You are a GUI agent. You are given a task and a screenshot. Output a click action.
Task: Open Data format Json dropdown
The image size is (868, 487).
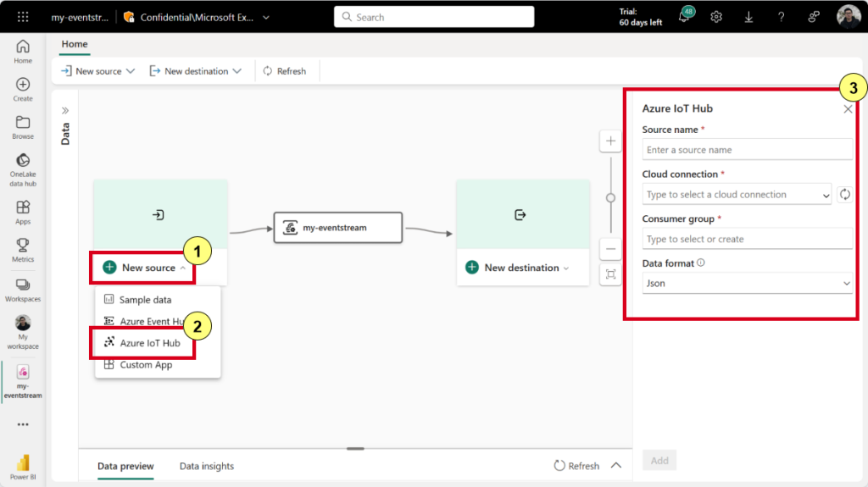coord(747,284)
